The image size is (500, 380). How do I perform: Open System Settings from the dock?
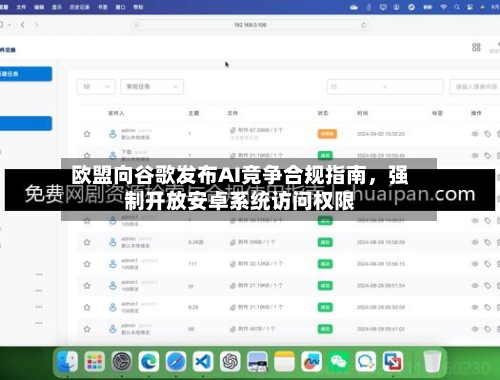[x=121, y=361]
